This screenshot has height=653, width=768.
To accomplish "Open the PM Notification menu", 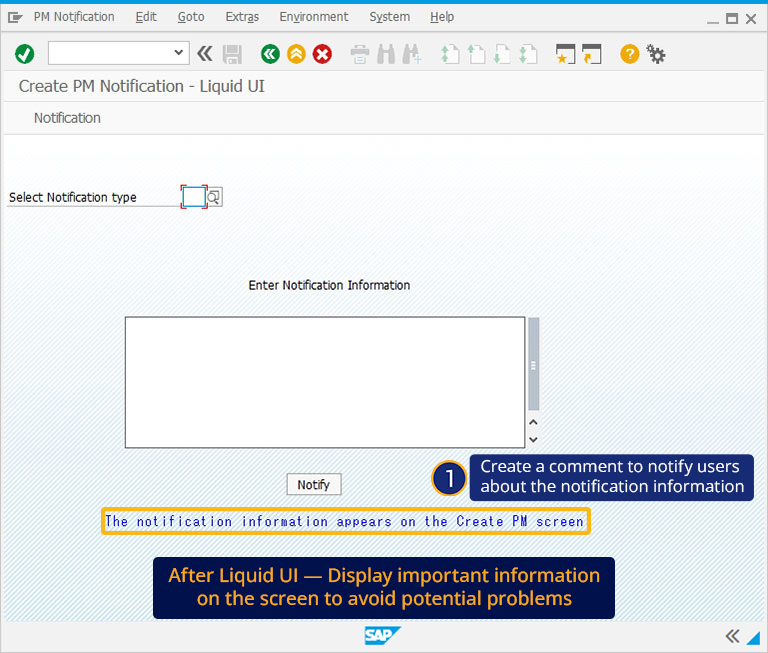I will 74,17.
